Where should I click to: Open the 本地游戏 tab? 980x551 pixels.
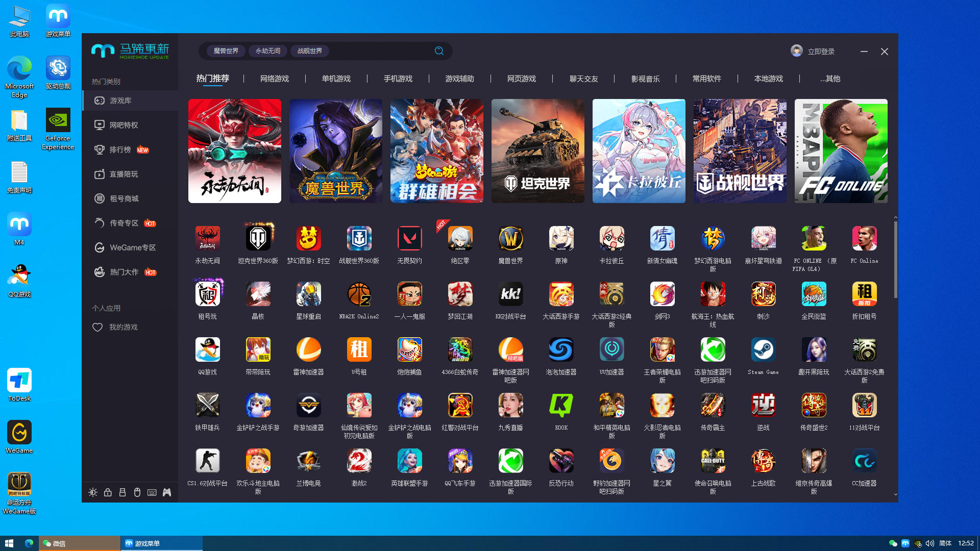pos(769,79)
